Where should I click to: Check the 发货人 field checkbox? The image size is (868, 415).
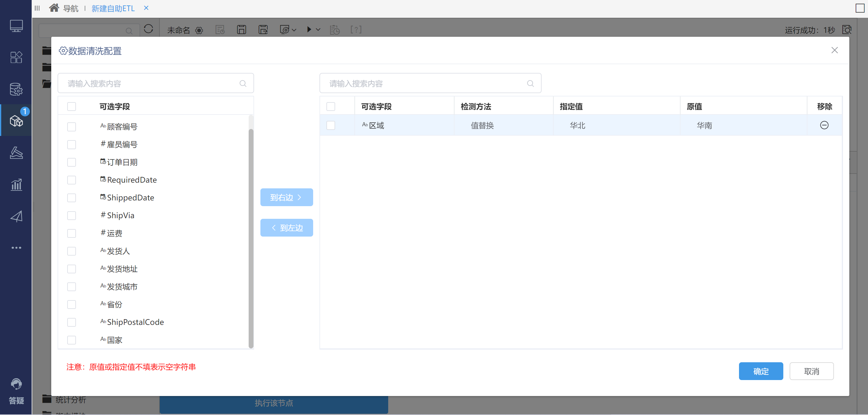point(71,251)
